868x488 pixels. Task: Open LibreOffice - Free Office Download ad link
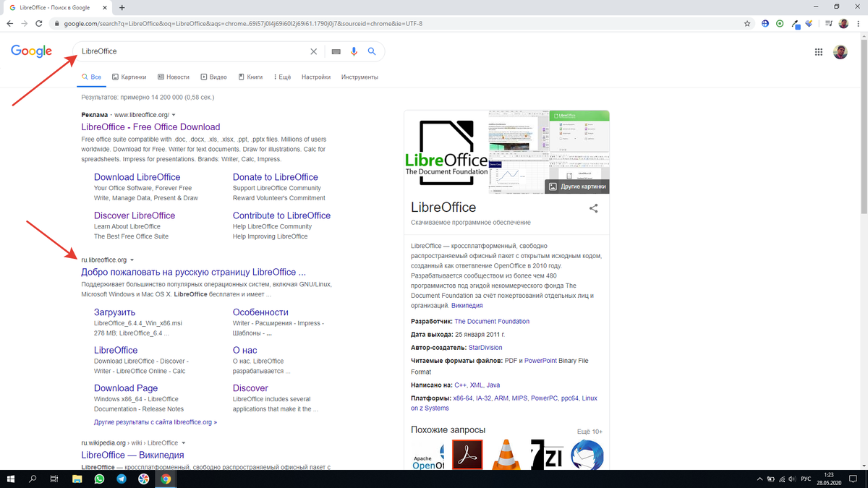[x=150, y=127]
